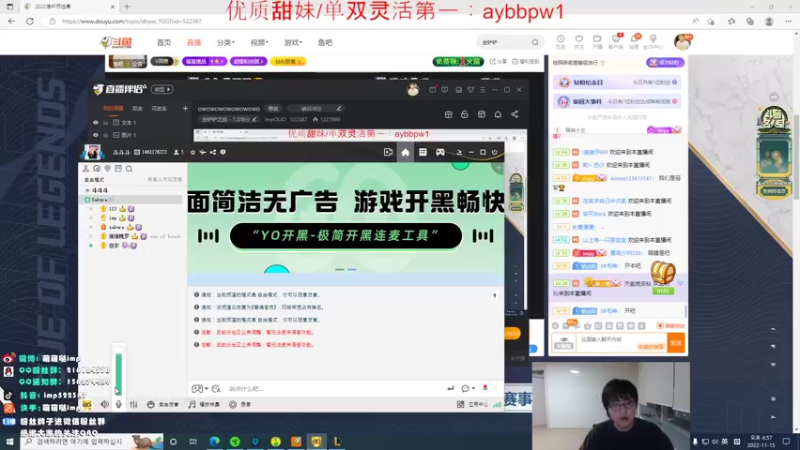Open YY channel info icon in header
This screenshot has width=800, height=450.
223,152
